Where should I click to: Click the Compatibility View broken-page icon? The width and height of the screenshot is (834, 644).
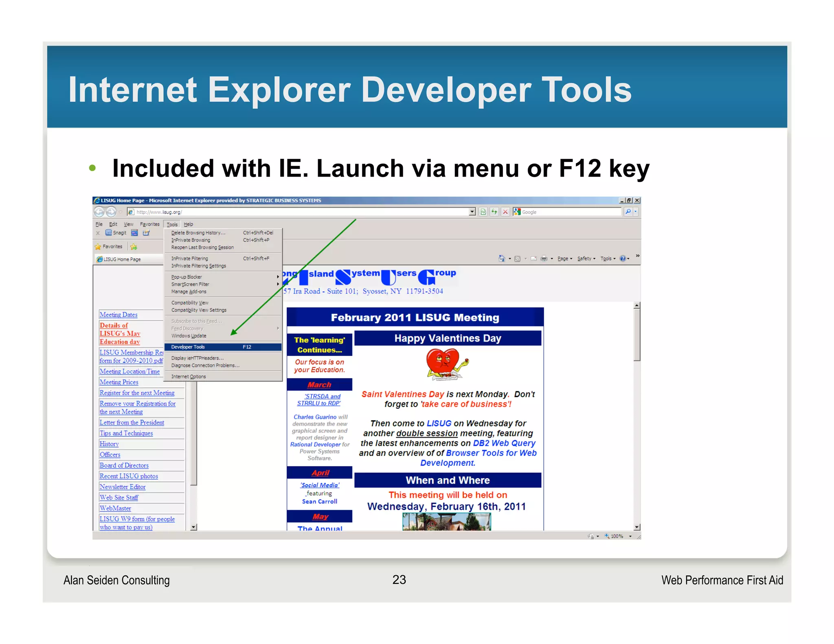[483, 212]
